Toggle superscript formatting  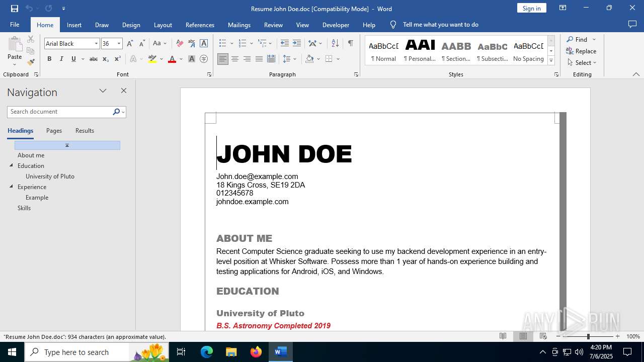tap(118, 59)
